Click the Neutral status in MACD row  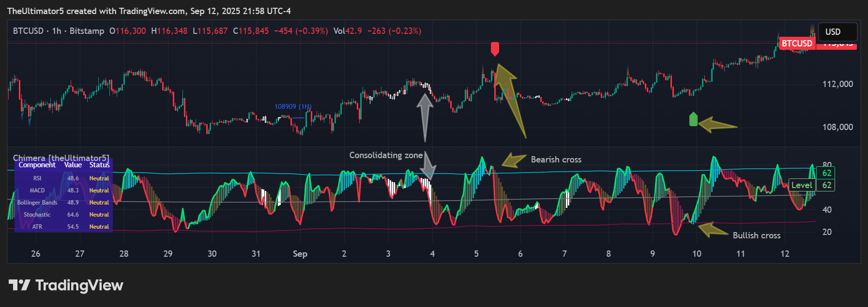point(99,190)
